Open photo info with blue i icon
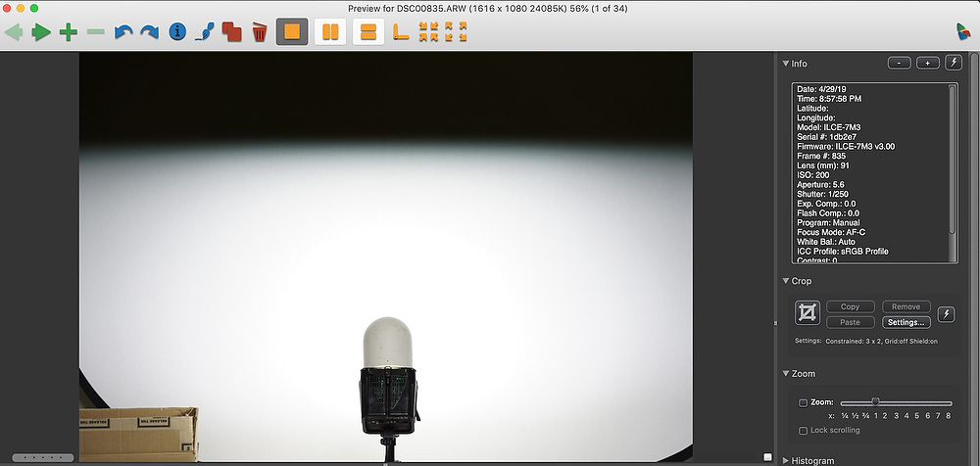980x466 pixels. [177, 32]
